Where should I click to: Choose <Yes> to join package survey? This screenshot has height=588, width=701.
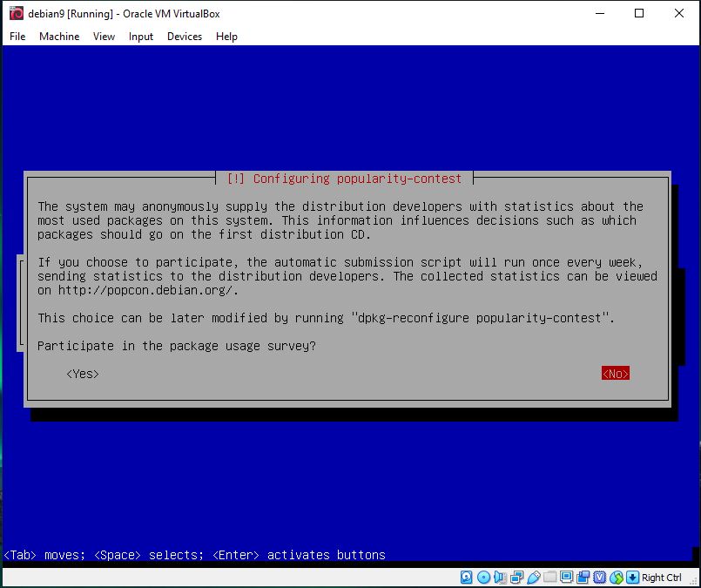point(82,374)
